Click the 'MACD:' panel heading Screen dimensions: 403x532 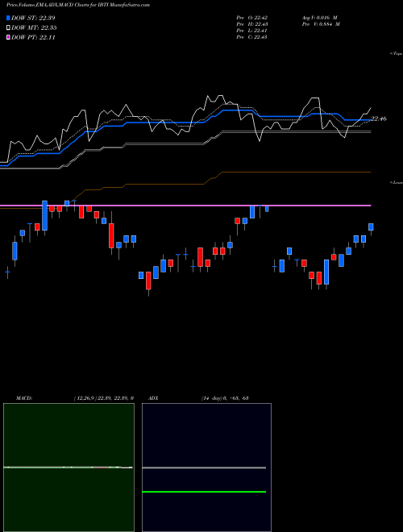24,398
